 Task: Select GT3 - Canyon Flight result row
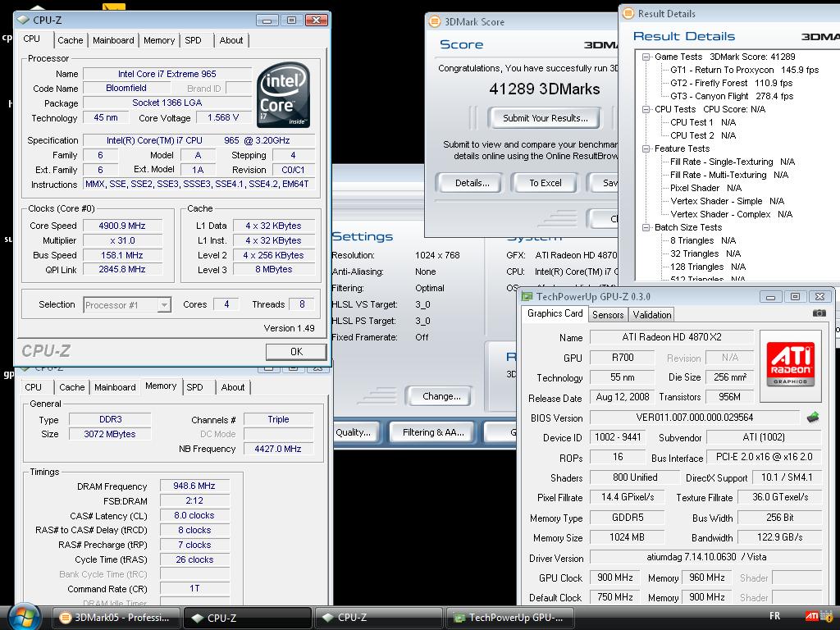tap(732, 97)
